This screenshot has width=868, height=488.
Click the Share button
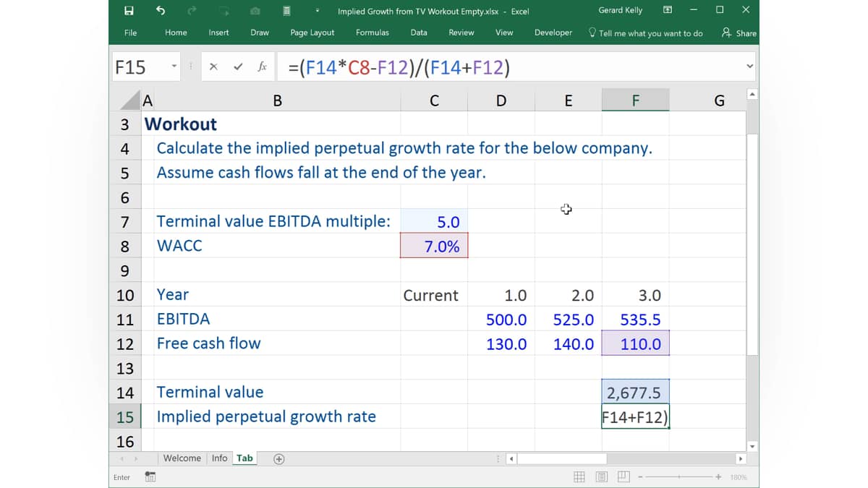tap(739, 33)
